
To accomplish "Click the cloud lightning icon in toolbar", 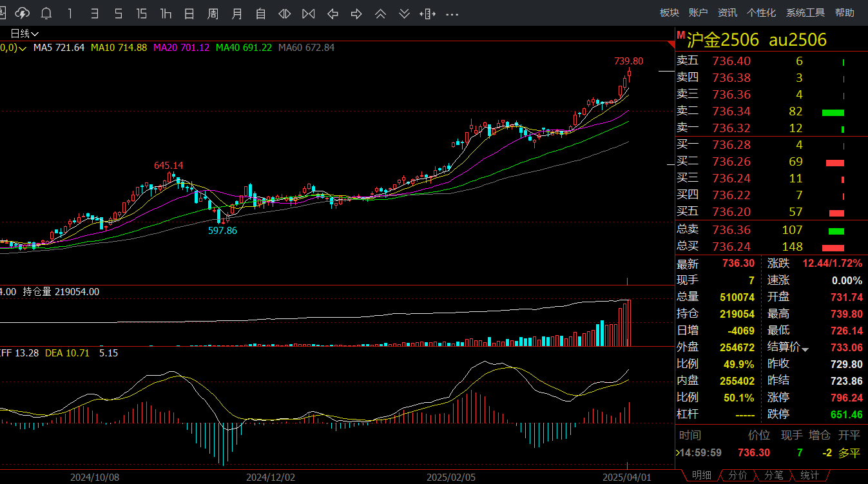I will 23,13.
